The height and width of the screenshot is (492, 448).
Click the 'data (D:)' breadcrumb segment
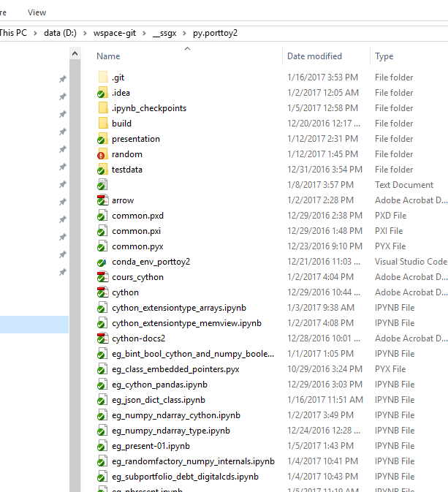tap(60, 33)
